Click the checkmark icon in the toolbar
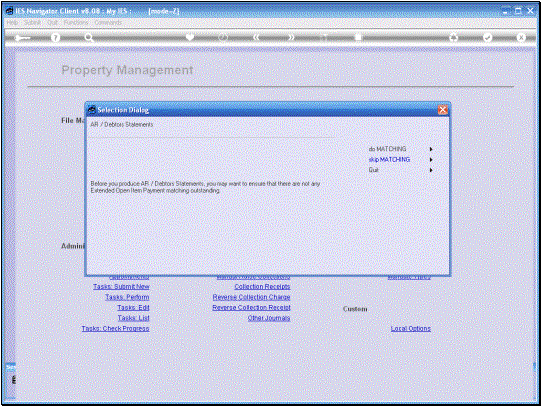This screenshot has width=541, height=406. 487,37
